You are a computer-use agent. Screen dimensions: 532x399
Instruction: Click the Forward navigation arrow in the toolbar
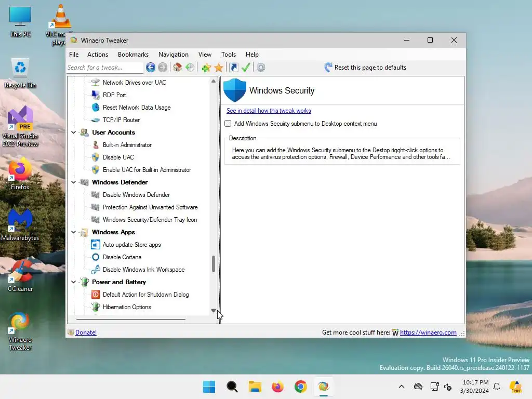point(163,68)
